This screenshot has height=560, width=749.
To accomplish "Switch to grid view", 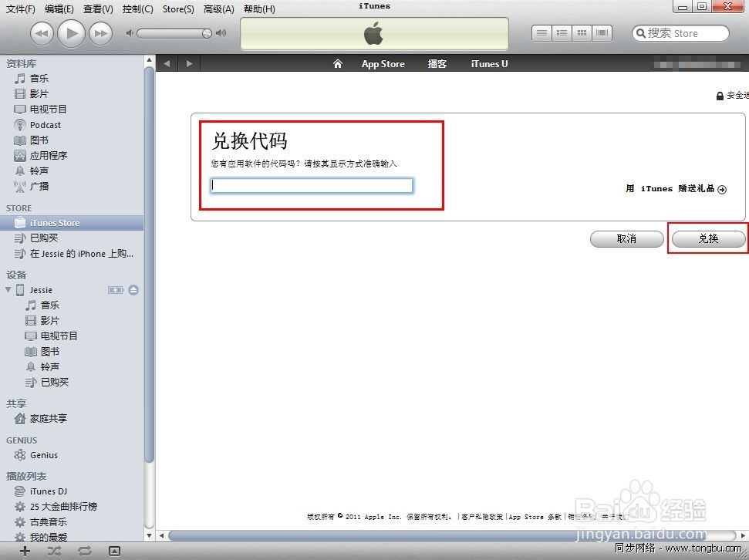I will (x=582, y=33).
